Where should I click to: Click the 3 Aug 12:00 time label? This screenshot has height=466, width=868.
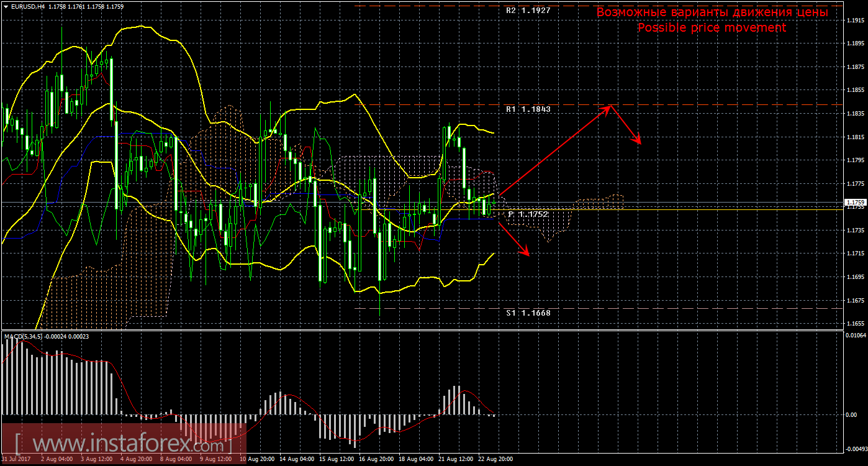(x=96, y=459)
